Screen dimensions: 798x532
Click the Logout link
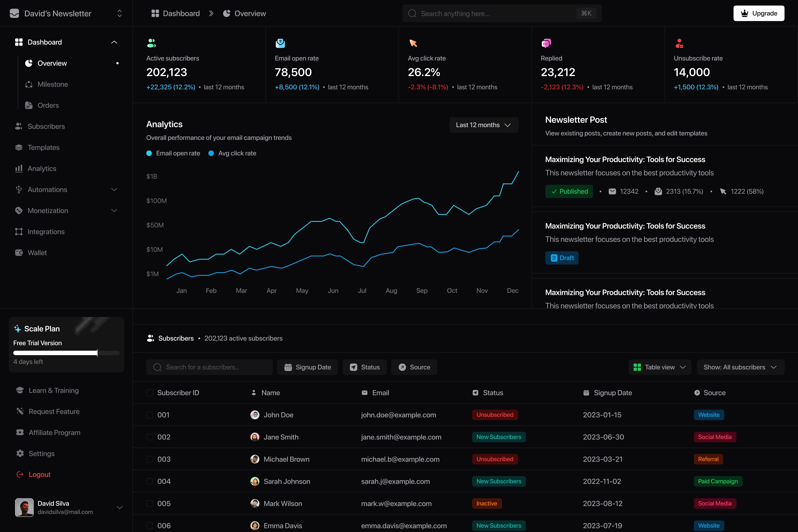click(x=39, y=474)
